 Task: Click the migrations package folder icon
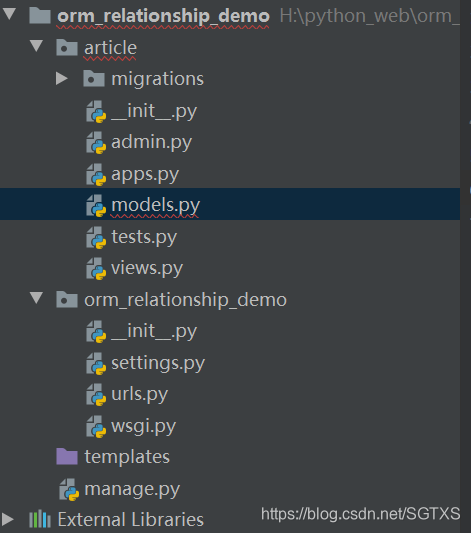click(94, 79)
